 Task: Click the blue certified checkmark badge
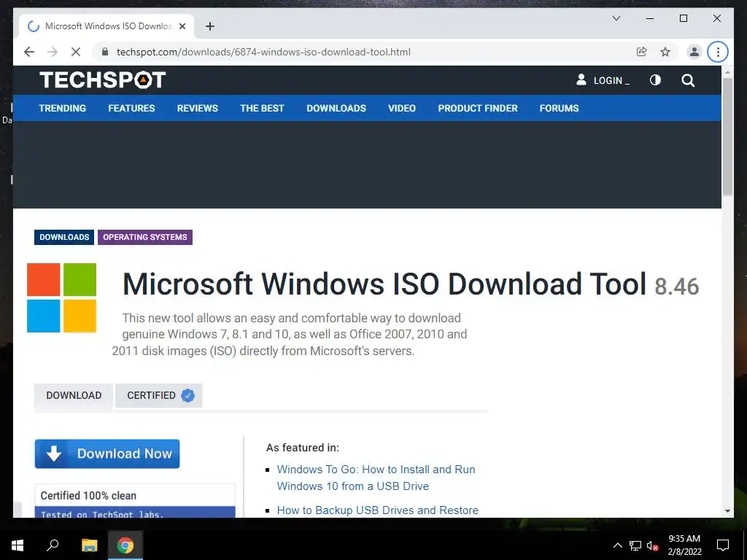[x=187, y=395]
